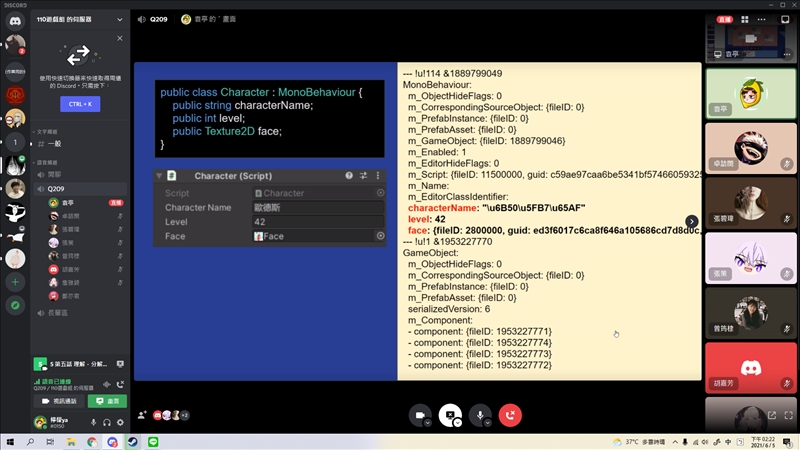Open User Settings gear icon

point(120,422)
